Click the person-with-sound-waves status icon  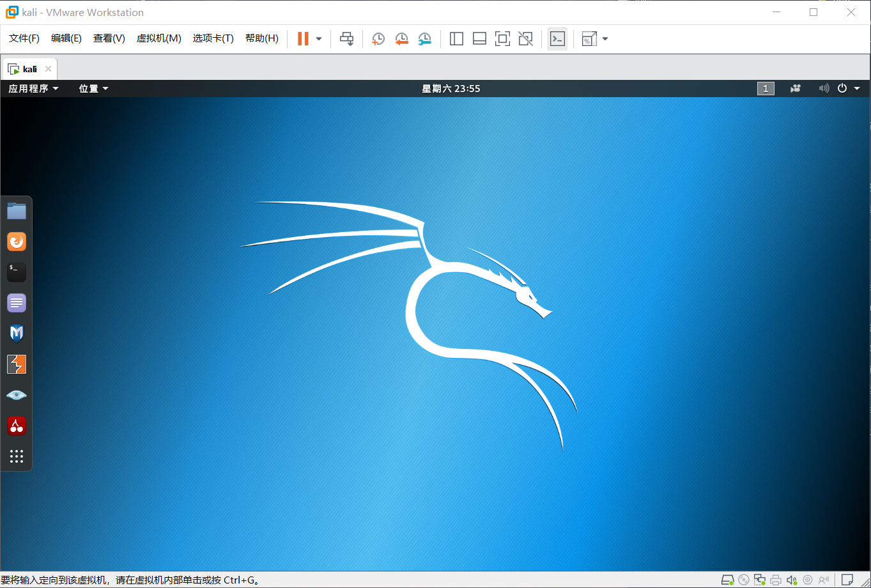[x=824, y=580]
